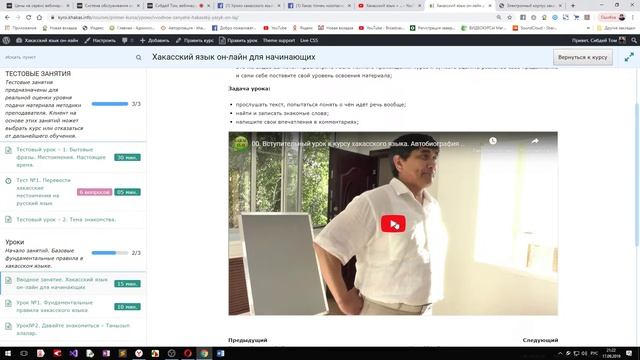The image size is (640, 360).
Task: Expand hidden bookmarks chevron in bookmarks bar
Action: coord(588,28)
